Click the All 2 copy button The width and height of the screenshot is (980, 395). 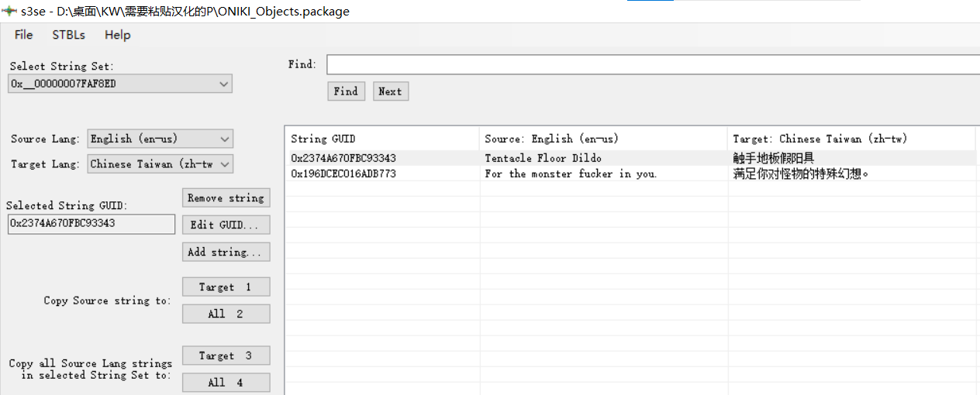[226, 314]
